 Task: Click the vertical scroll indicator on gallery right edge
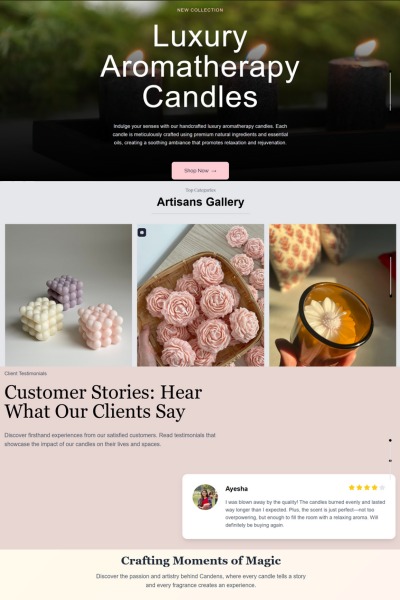pos(390,276)
